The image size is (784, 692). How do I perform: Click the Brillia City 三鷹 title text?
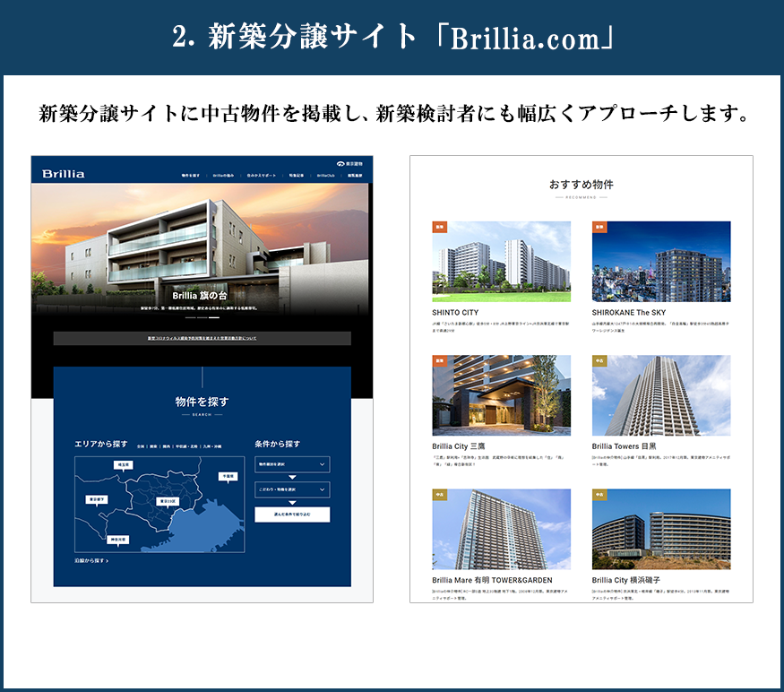coord(459,445)
